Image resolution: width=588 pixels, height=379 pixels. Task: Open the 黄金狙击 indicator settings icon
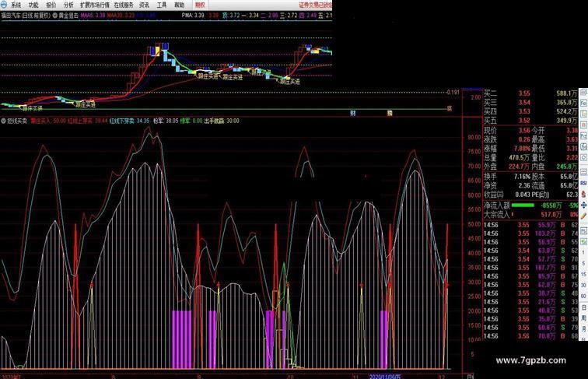click(54, 16)
